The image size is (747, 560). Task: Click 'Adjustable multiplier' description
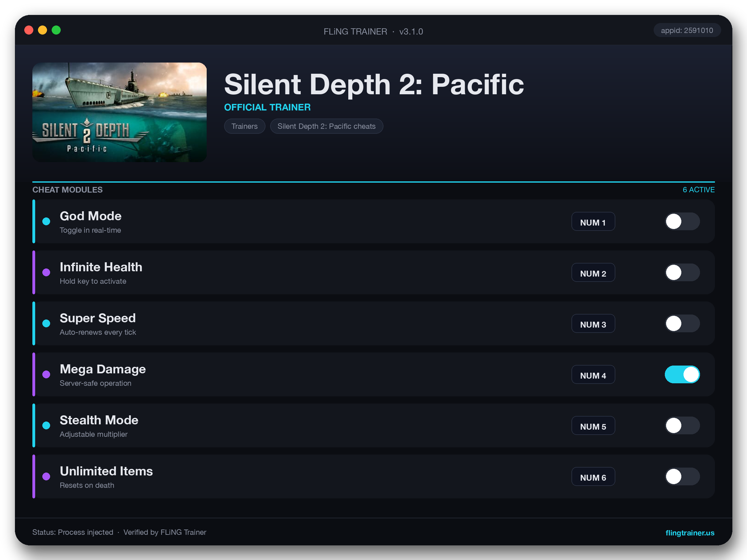click(94, 434)
